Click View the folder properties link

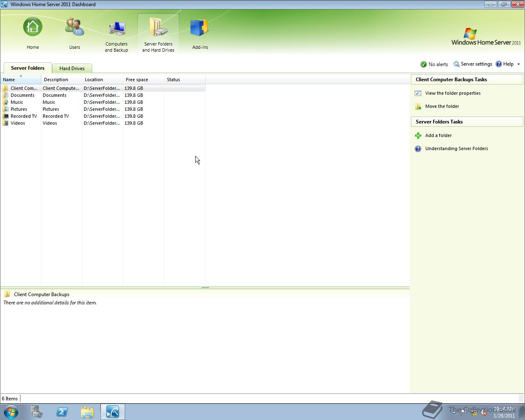(453, 93)
